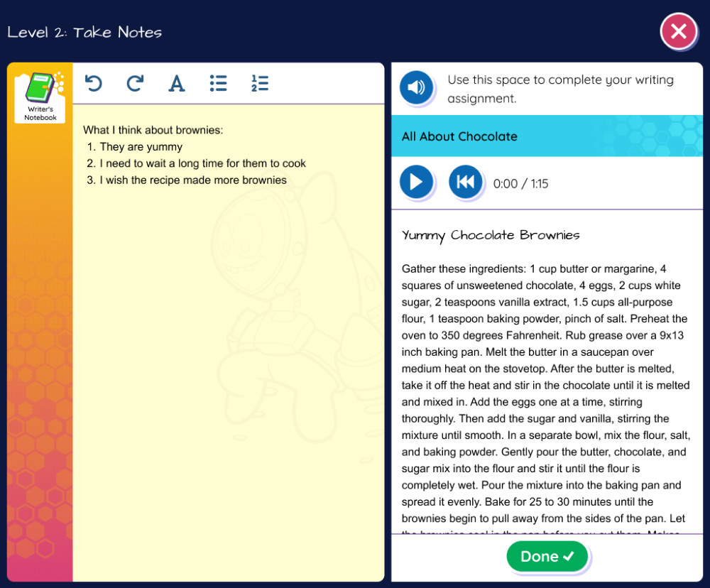The height and width of the screenshot is (588, 710).
Task: Apply numbered list formatting
Action: [259, 84]
